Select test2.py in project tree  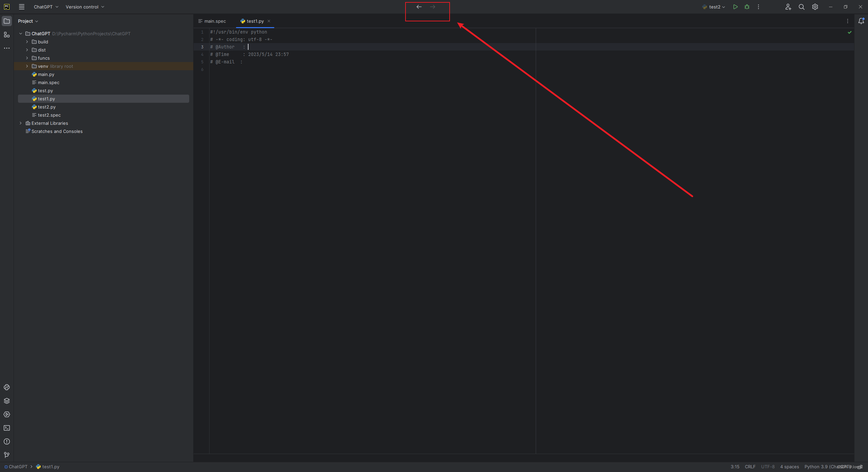tap(46, 107)
